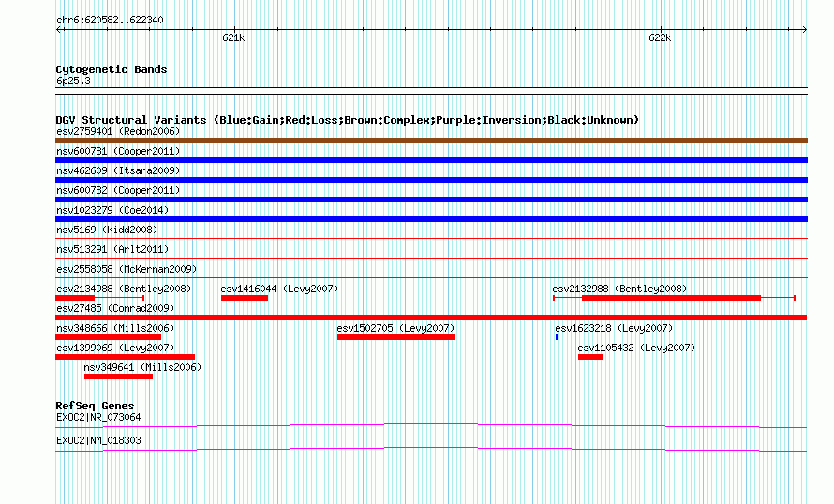Select nsv5169 (Kidd2008) label
834x504 pixels.
pos(107,230)
